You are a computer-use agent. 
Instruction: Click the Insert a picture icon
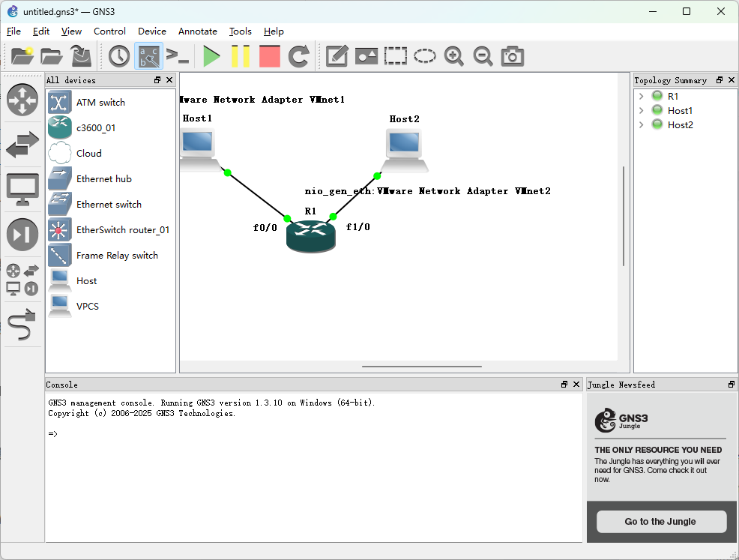point(367,56)
